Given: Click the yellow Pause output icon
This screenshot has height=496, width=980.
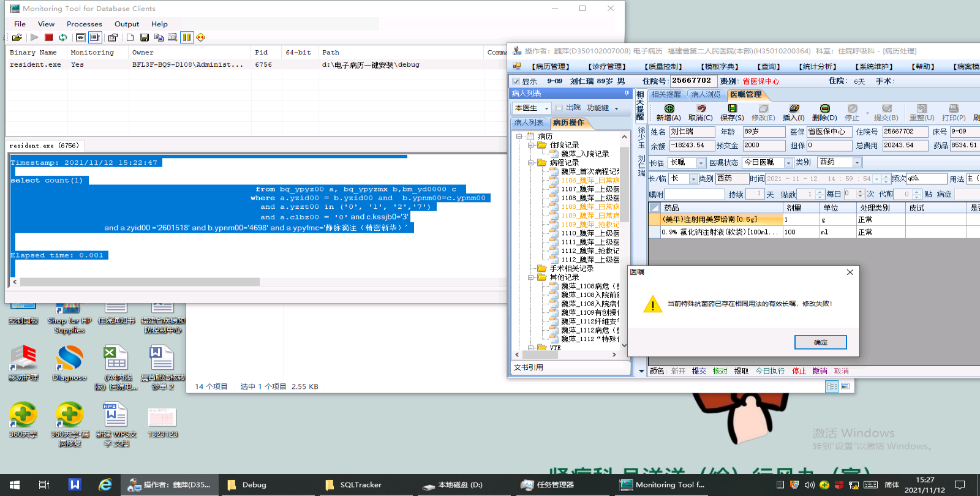Looking at the screenshot, I should [187, 37].
